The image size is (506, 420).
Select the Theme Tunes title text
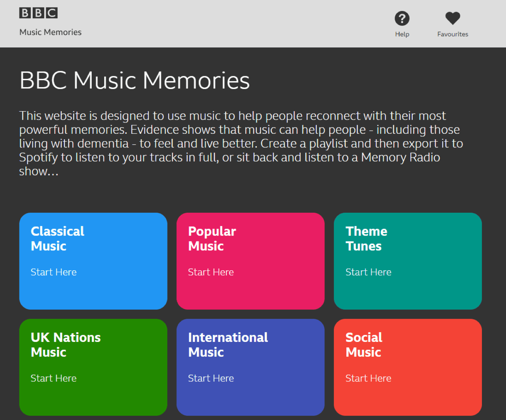pyautogui.click(x=366, y=238)
